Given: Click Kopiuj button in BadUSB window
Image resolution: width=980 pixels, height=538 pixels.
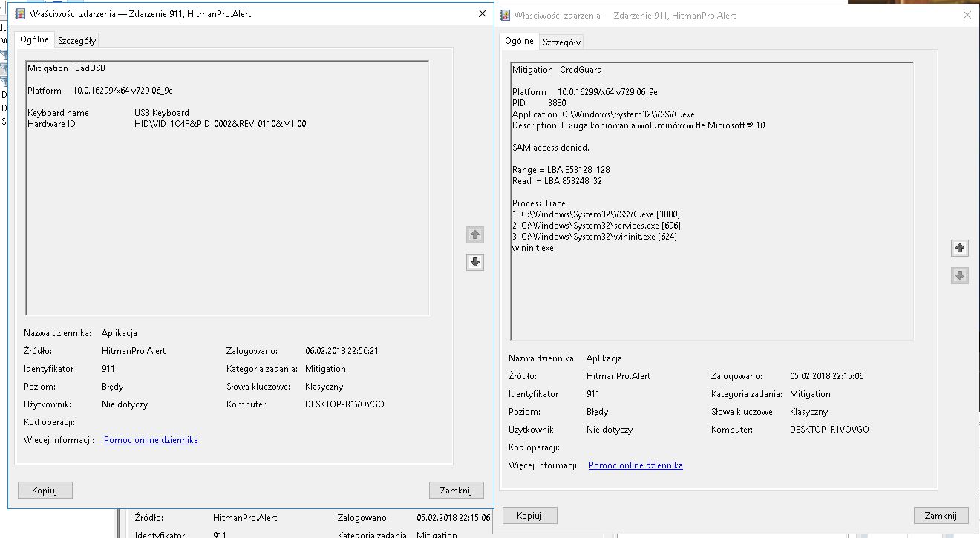Looking at the screenshot, I should tap(45, 490).
